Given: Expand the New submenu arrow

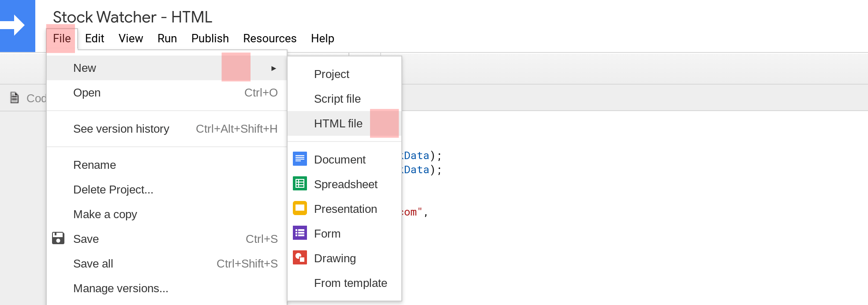Looking at the screenshot, I should coord(273,68).
